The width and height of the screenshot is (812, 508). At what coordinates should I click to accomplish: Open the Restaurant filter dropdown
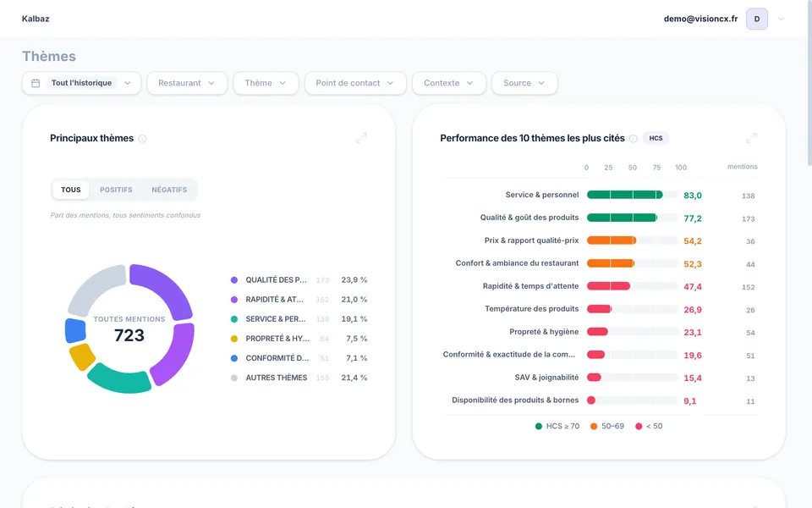[x=187, y=83]
